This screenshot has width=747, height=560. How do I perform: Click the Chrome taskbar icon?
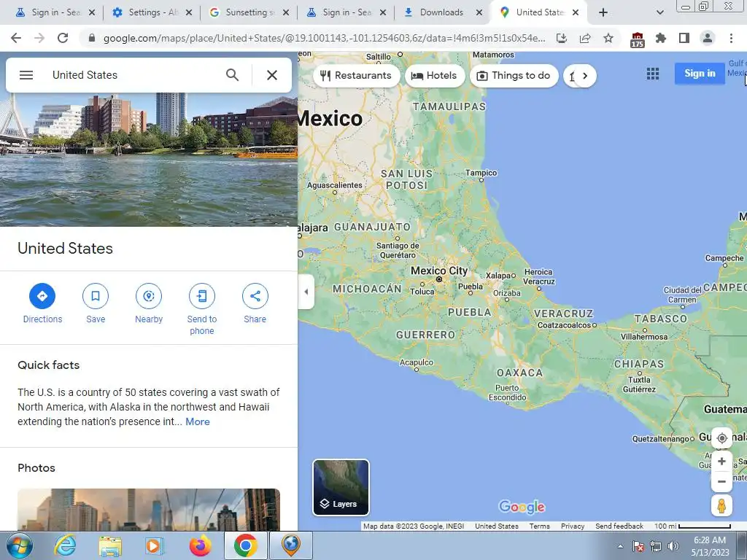coord(245,545)
